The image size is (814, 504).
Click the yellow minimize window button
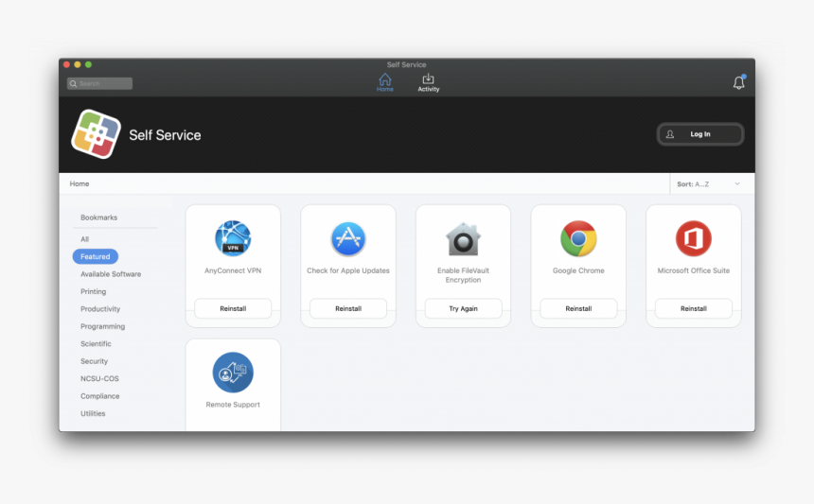point(78,64)
